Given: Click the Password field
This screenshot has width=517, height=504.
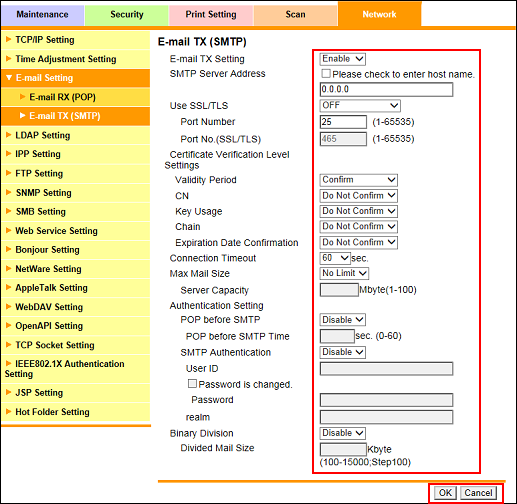Looking at the screenshot, I should coord(386,400).
